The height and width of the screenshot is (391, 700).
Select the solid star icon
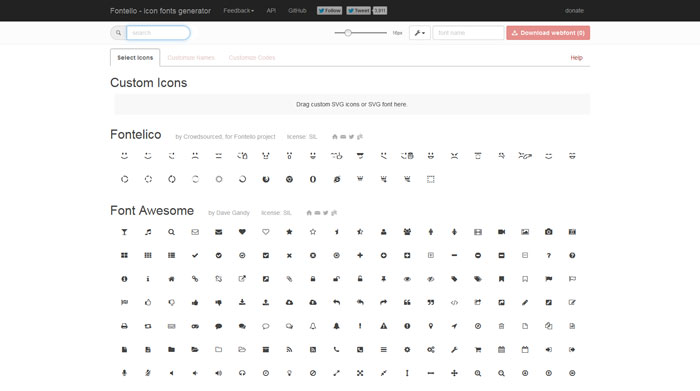pos(289,232)
